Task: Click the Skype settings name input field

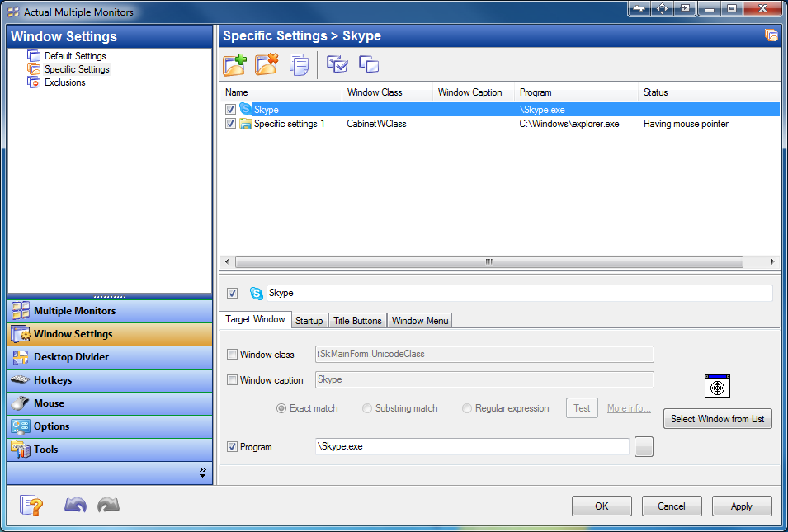Action: pyautogui.click(x=519, y=293)
